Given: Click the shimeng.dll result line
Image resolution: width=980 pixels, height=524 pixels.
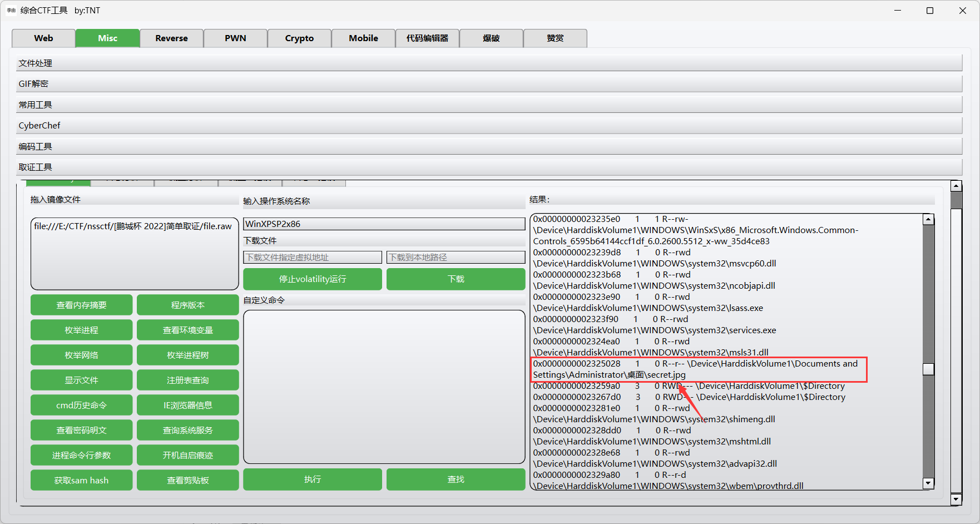Looking at the screenshot, I should (654, 419).
